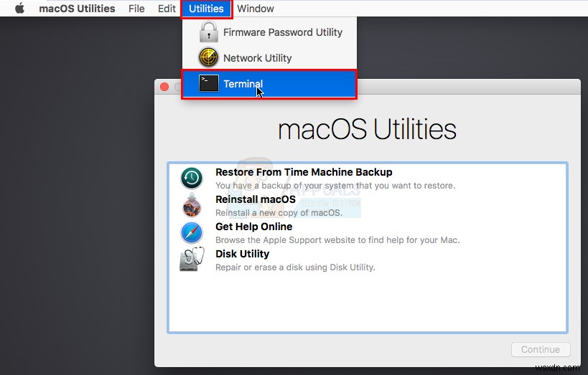The width and height of the screenshot is (588, 375).
Task: Click text 'Browse the Apple Support website'
Action: pos(286,240)
